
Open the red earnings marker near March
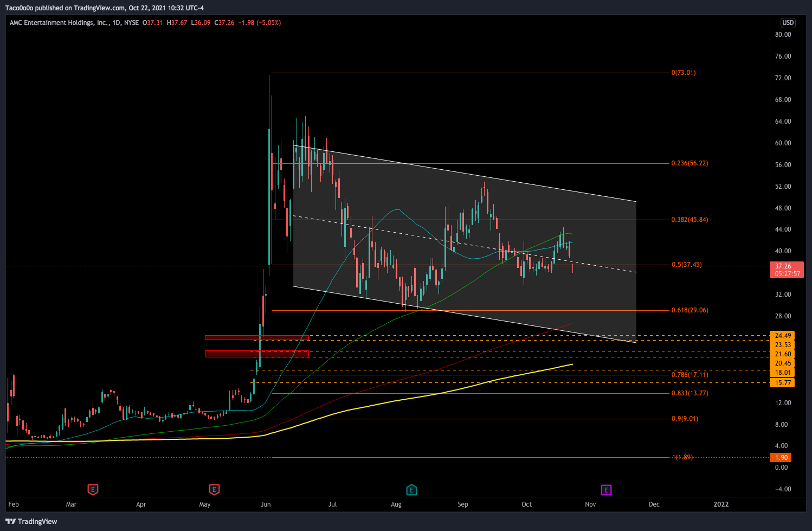[x=93, y=490]
